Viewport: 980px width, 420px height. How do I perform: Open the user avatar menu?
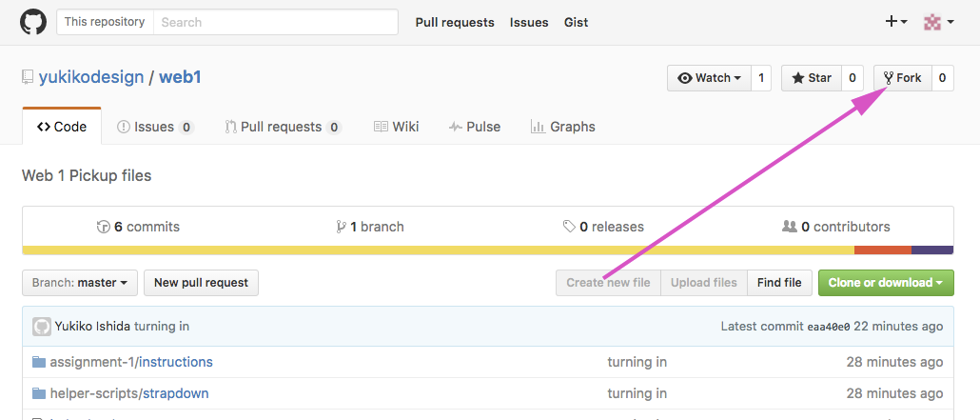[938, 22]
